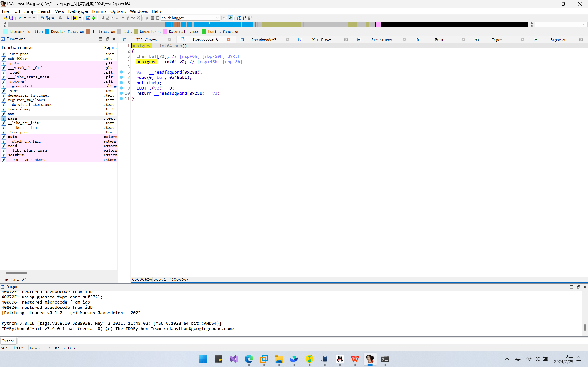Viewport: 588px width, 367px height.
Task: Switch to the Pseudocode-B tab
Action: click(264, 40)
